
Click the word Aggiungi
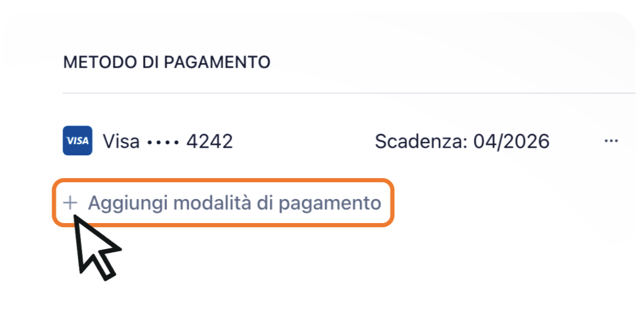(128, 203)
